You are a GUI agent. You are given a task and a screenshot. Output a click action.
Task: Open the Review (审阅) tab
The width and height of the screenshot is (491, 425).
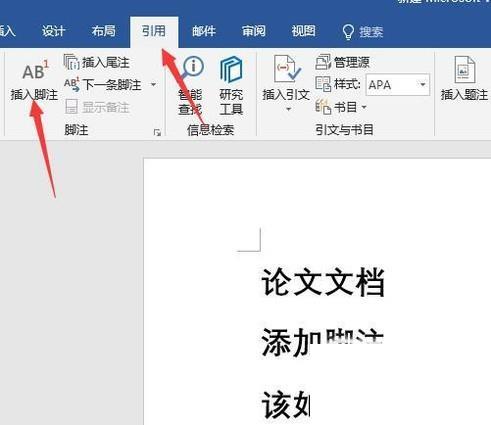(x=254, y=31)
